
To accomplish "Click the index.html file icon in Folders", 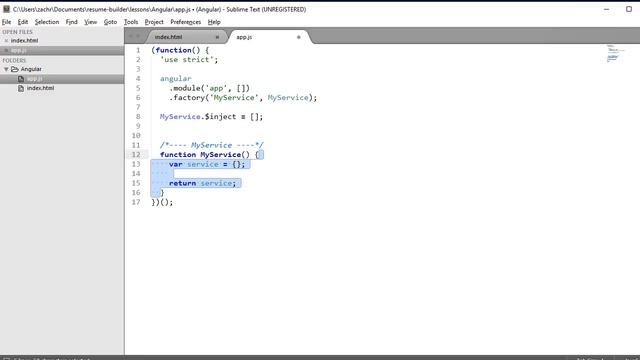I will point(21,88).
